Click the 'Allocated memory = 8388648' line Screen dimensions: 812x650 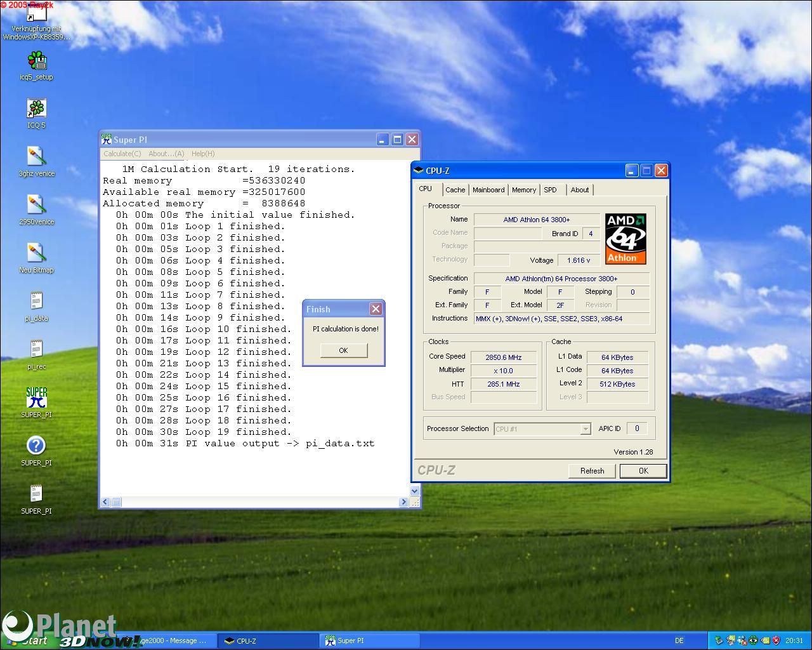coord(204,204)
